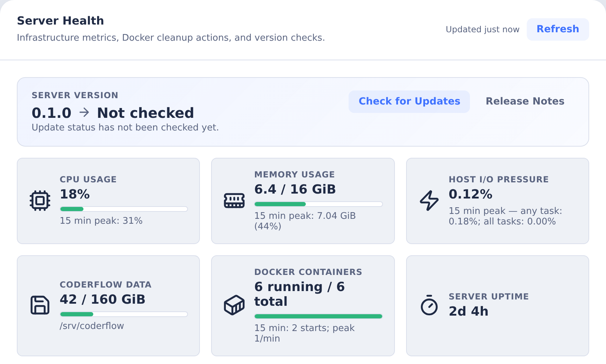Screen dimensions: 606x364
Task: Click the Coderflow Data storage progress bar
Action: pos(124,314)
